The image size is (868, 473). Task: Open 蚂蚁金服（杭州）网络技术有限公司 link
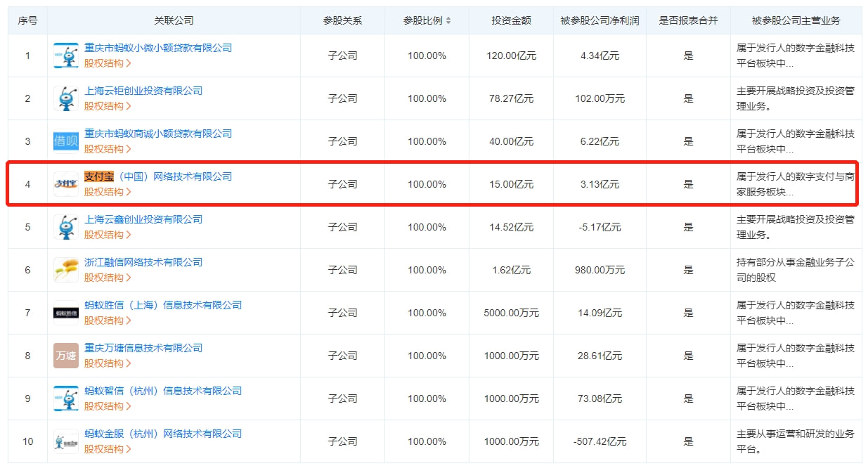coord(163,434)
